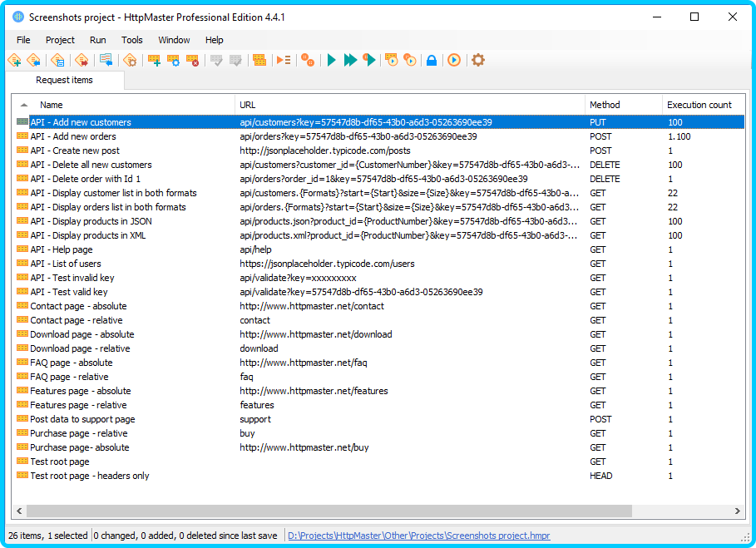Select the 'Test root page - headers only' row
Image resolution: width=756 pixels, height=548 pixels.
(90, 476)
